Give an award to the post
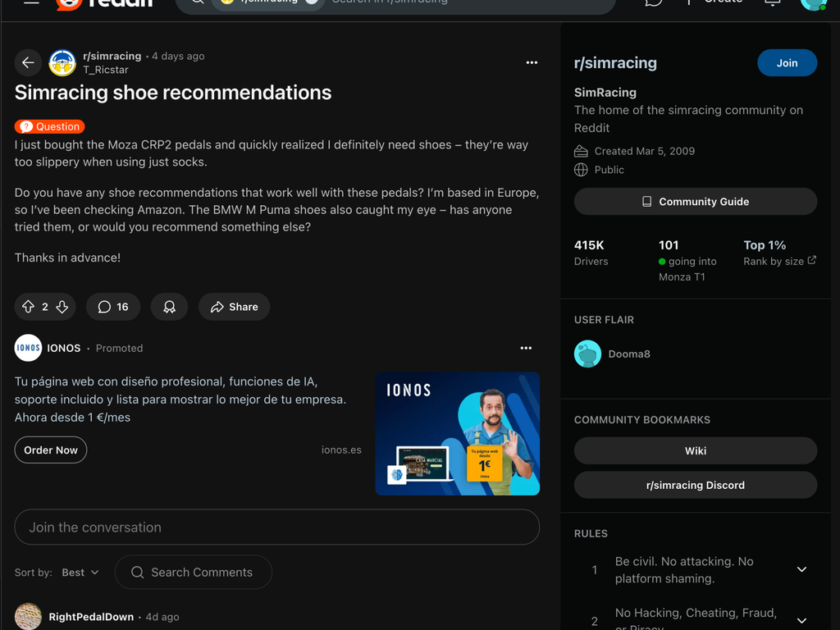Viewport: 840px width, 630px height. 169,306
